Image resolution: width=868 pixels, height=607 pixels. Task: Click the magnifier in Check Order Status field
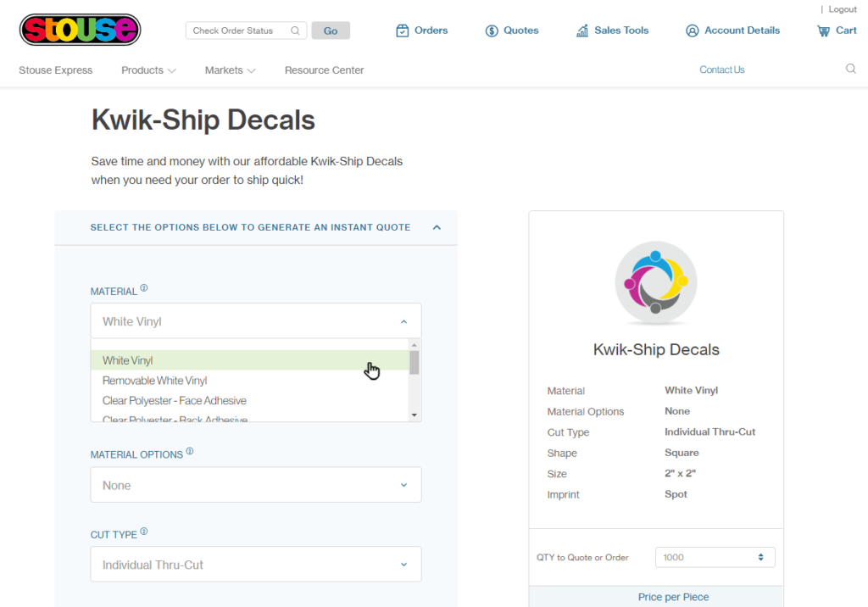(x=295, y=31)
